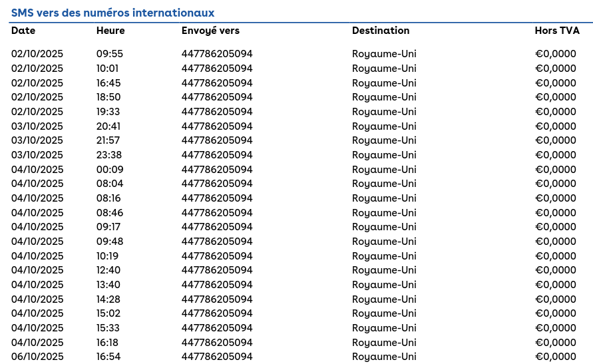593x364 pixels.
Task: Select the time cell 09:17
Action: pyautogui.click(x=108, y=227)
